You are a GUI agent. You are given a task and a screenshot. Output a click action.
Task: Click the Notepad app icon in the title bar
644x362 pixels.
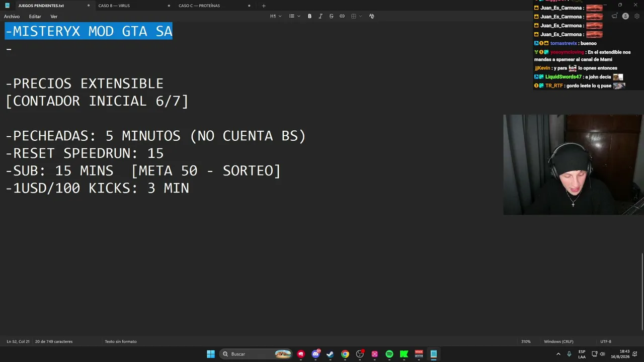tap(7, 6)
